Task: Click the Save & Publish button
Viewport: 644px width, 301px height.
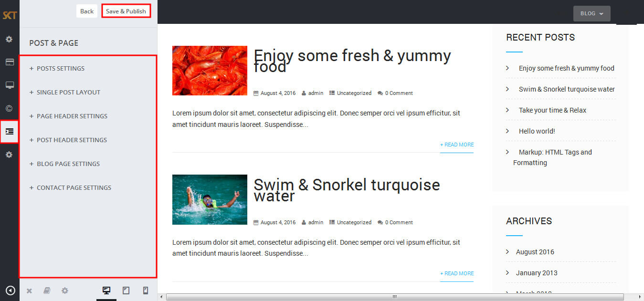Action: pyautogui.click(x=126, y=11)
